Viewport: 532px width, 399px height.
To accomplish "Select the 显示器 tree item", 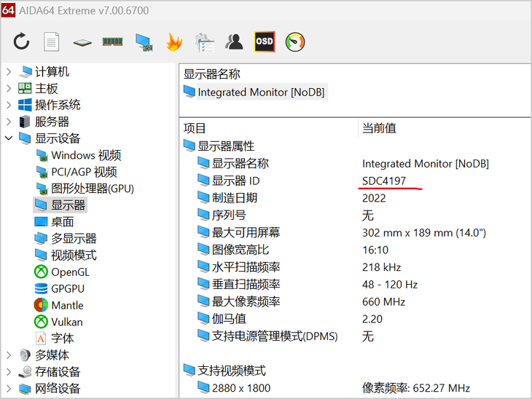I will (68, 205).
